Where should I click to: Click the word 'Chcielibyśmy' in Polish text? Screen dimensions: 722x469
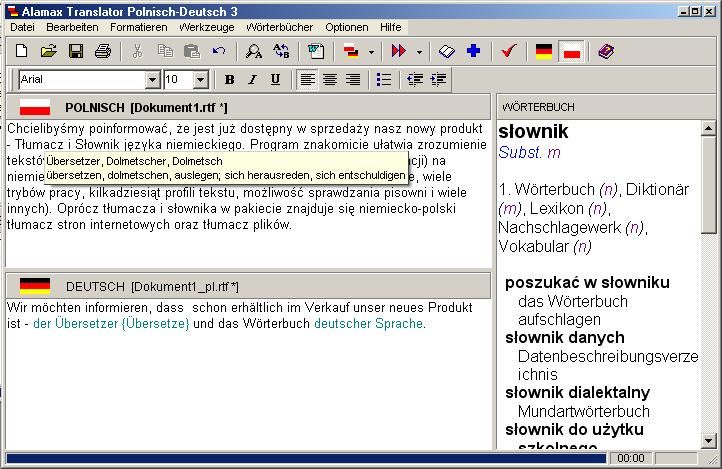point(46,129)
